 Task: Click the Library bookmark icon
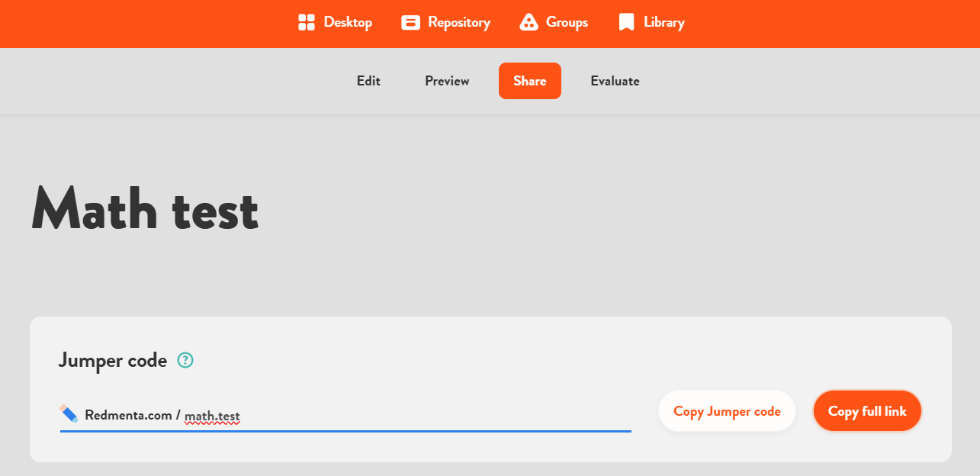pyautogui.click(x=626, y=23)
